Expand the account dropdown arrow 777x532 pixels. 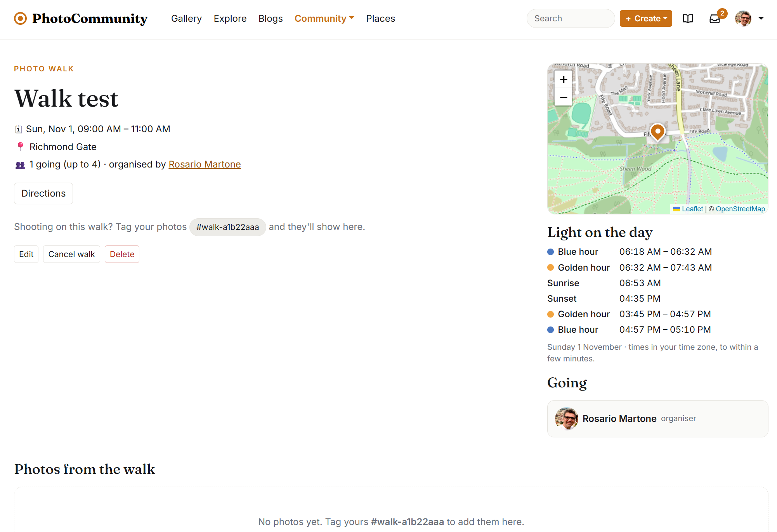coord(761,19)
